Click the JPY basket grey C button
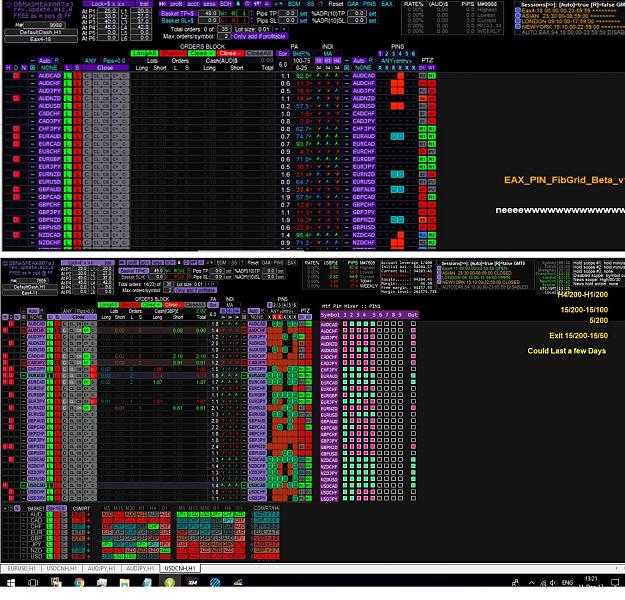Screen dimensions: 625x600 tap(65, 544)
